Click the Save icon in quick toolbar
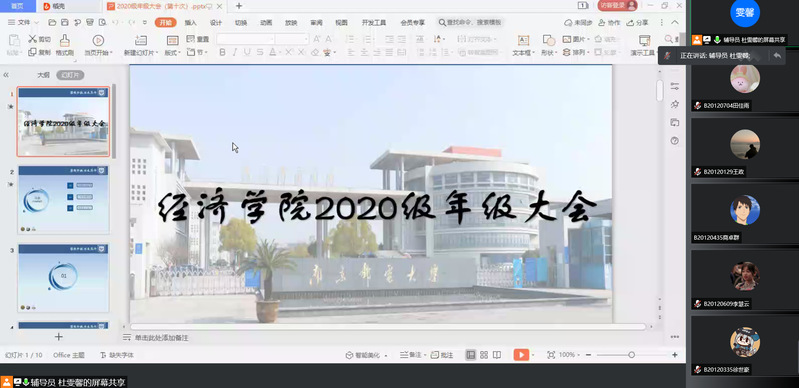This screenshot has height=388, width=799. [65, 22]
